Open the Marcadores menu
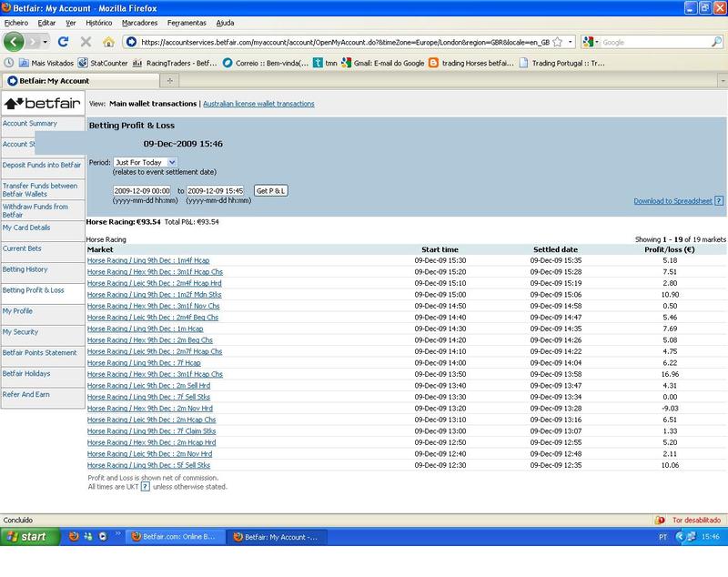Viewport: 728px width, 577px height. [140, 23]
